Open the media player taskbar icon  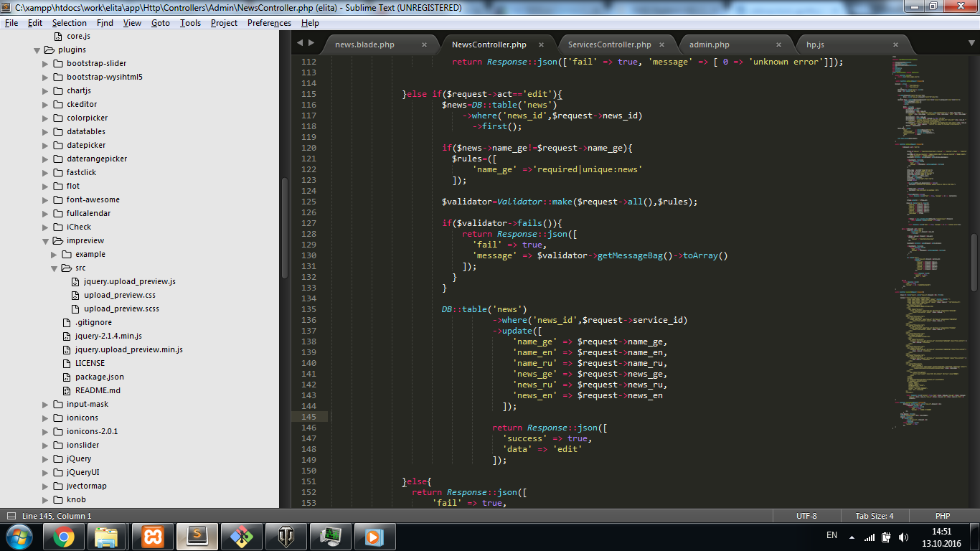[x=374, y=536]
